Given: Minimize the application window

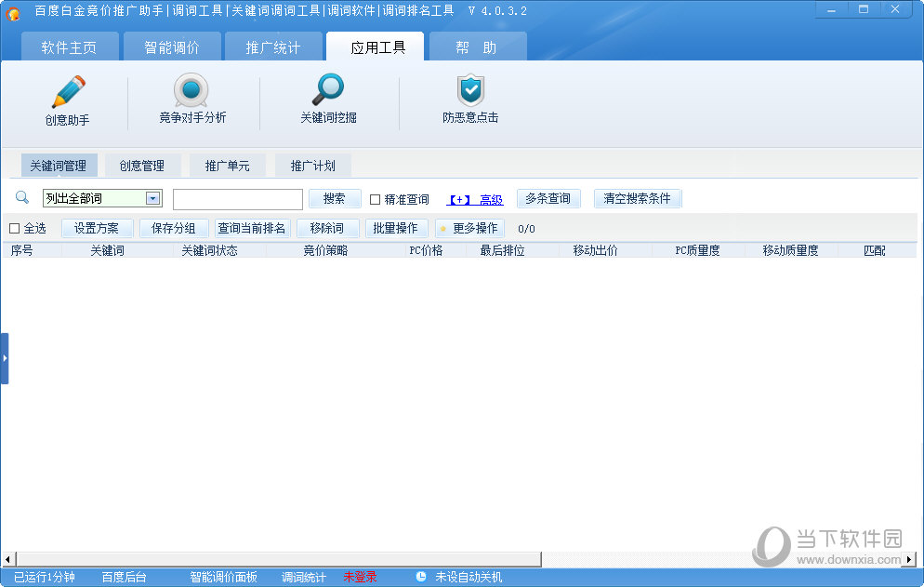Looking at the screenshot, I should coord(831,9).
